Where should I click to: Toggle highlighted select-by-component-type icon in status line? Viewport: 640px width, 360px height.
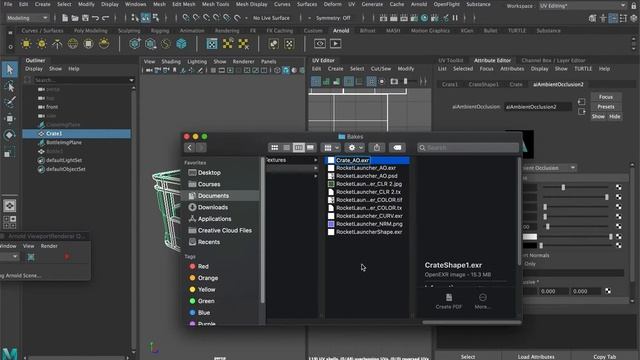coord(145,18)
